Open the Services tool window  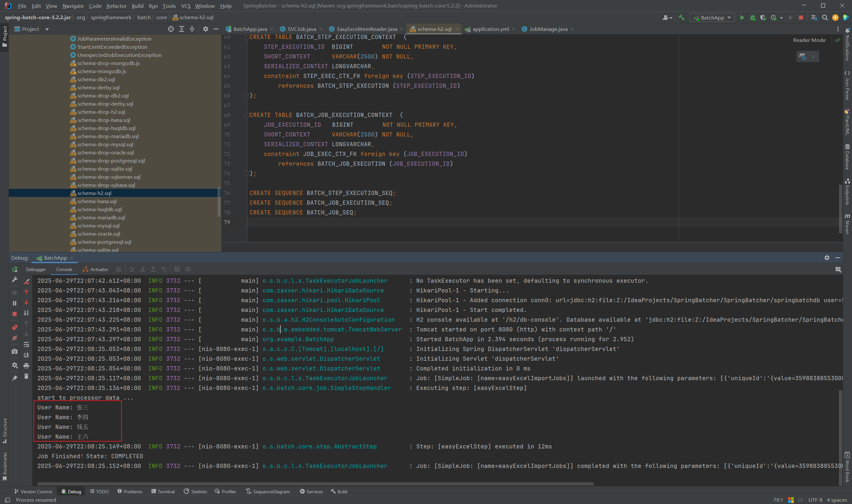[311, 491]
